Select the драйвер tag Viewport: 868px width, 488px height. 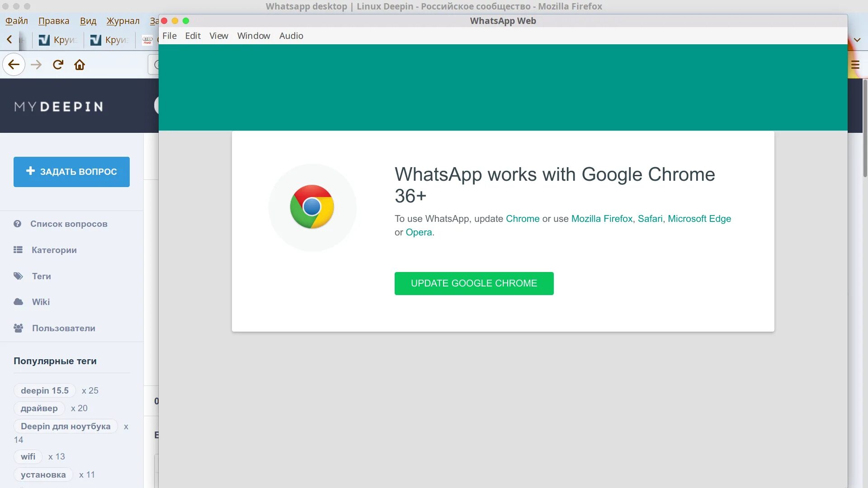(x=39, y=408)
